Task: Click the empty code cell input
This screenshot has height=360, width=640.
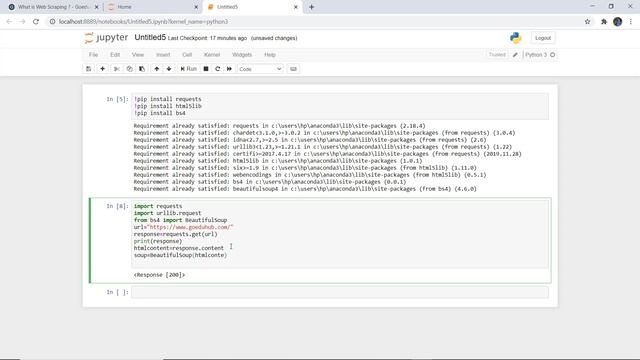Action: [340, 292]
